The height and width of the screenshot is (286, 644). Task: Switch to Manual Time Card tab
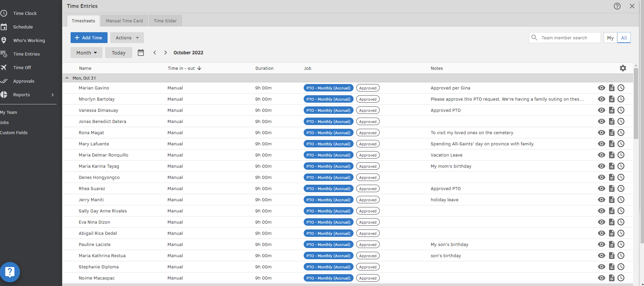click(x=124, y=21)
